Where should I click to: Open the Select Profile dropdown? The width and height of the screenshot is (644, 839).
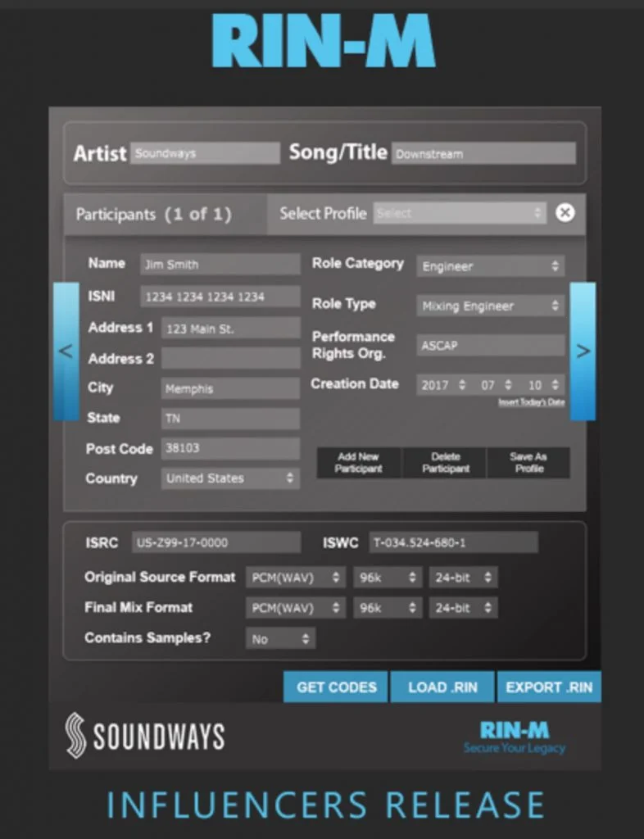(x=460, y=213)
